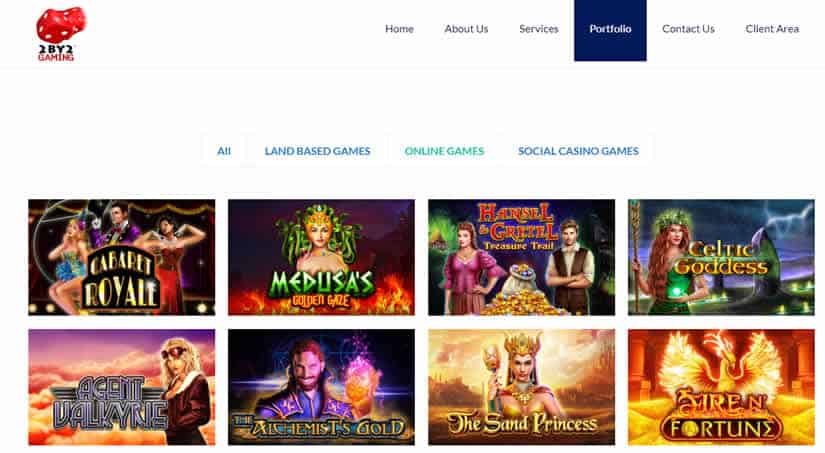Open the Services menu item
The width and height of the screenshot is (825, 453).
pos(538,29)
